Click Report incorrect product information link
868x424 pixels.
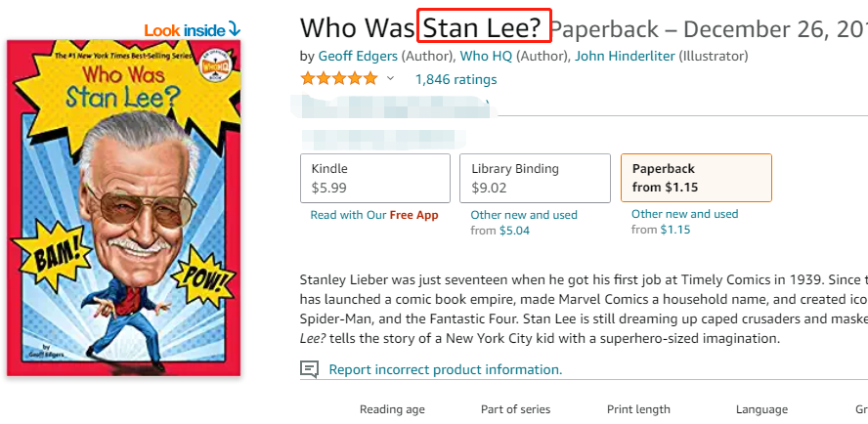click(x=445, y=369)
